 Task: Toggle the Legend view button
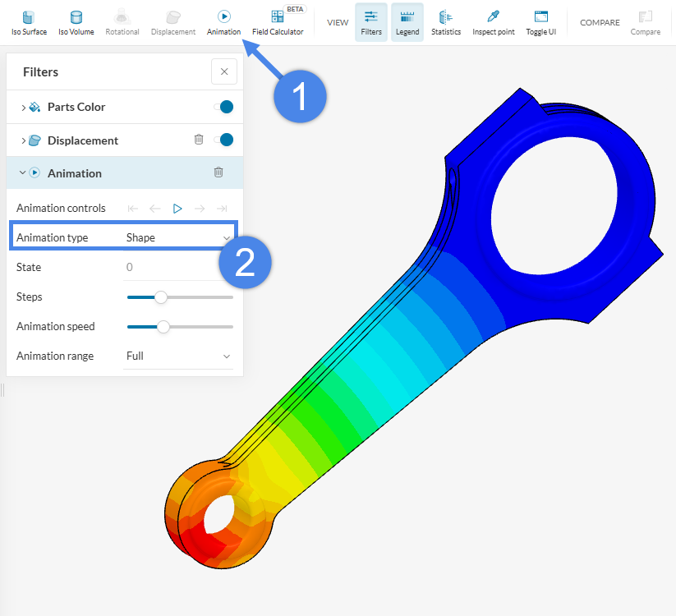(407, 22)
